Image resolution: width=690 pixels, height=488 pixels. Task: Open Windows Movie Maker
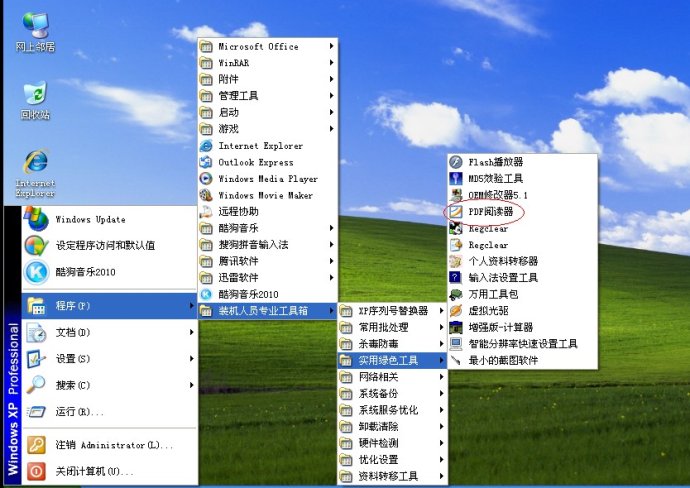click(268, 195)
